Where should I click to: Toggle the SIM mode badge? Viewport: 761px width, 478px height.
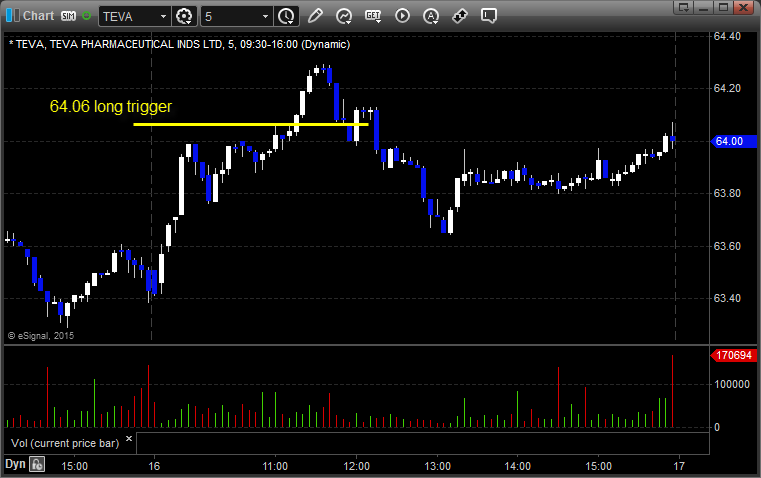pos(68,16)
